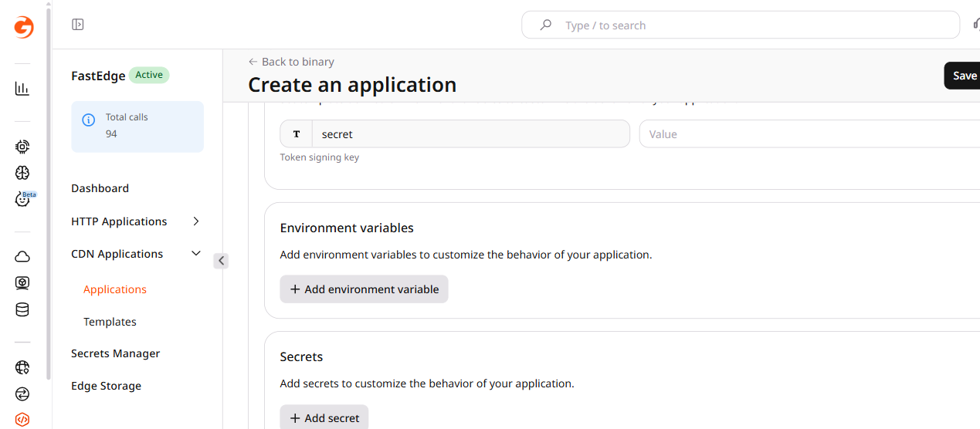
Task: Click the Gcore logo icon
Action: tap(23, 27)
